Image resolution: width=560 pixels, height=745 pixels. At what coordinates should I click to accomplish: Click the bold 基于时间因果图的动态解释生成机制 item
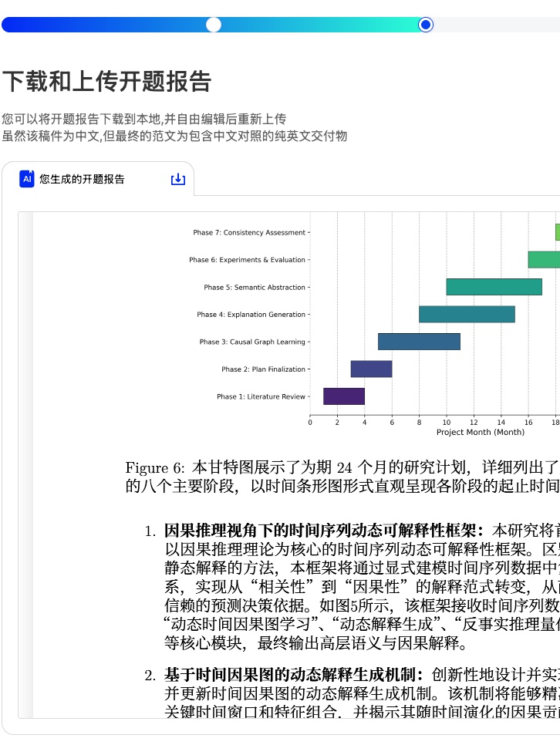tap(293, 675)
